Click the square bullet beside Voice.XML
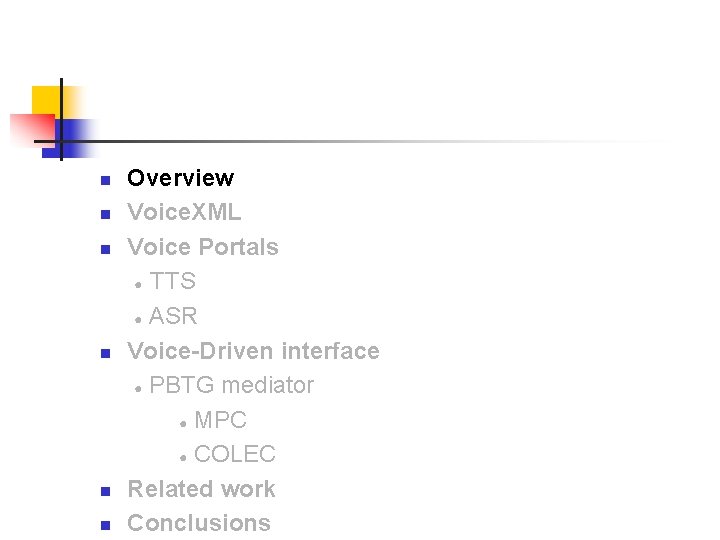This screenshot has width=720, height=540. pyautogui.click(x=103, y=215)
